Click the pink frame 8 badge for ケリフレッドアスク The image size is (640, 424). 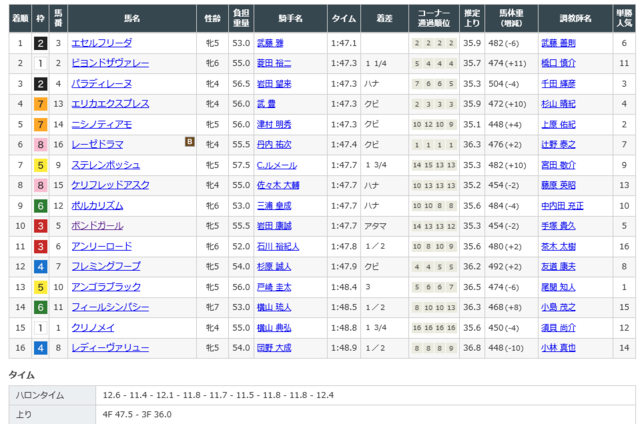tap(39, 185)
